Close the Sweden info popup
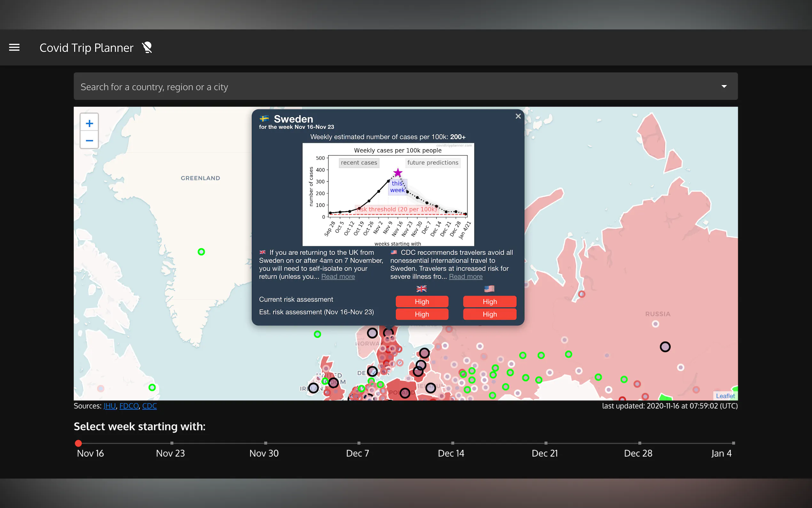Viewport: 812px width, 508px height. [x=518, y=116]
